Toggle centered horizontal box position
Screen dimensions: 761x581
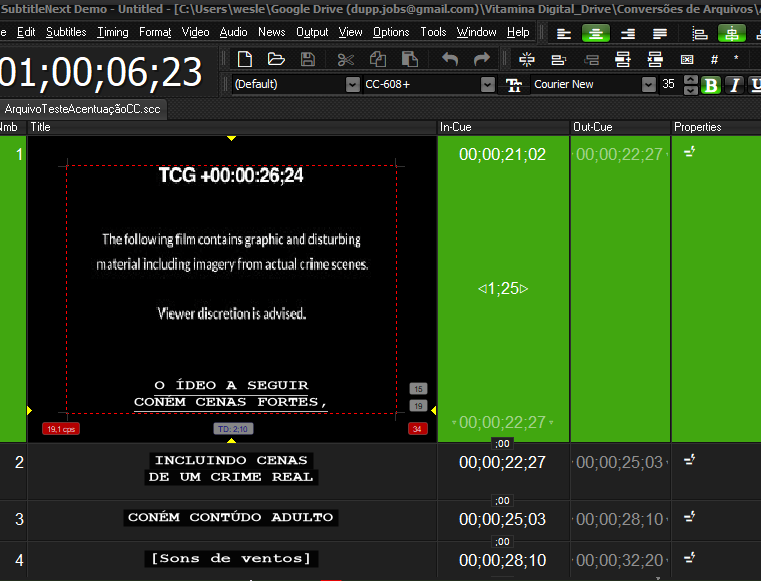731,33
